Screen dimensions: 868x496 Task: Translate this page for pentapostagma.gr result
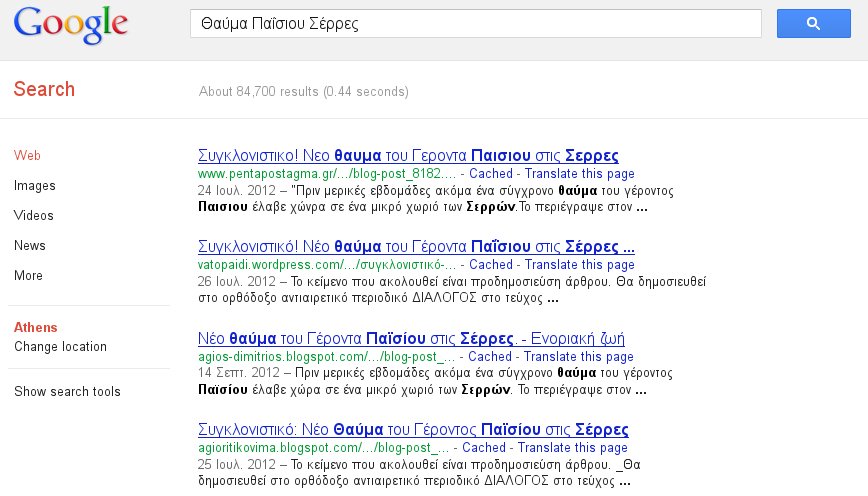click(x=580, y=174)
